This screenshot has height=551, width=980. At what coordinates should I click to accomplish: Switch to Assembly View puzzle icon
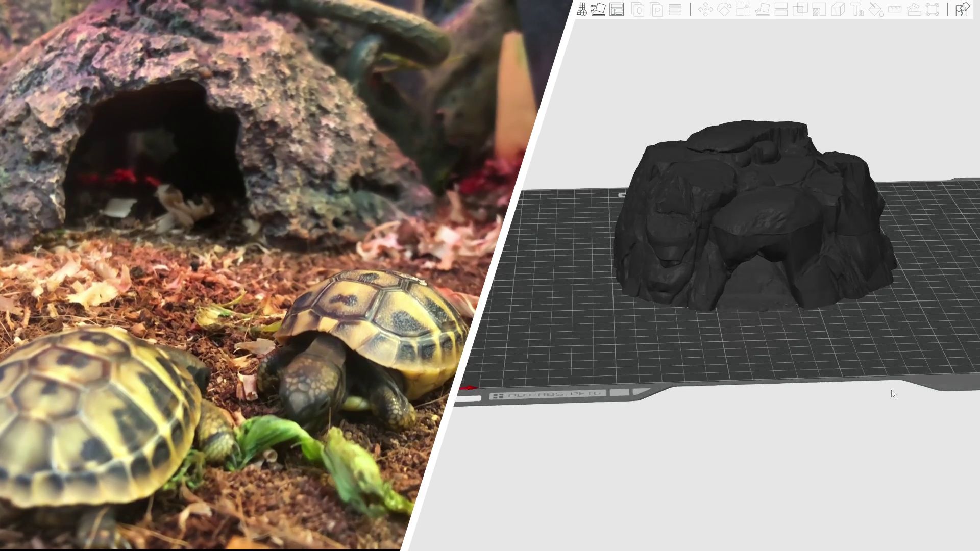click(962, 9)
